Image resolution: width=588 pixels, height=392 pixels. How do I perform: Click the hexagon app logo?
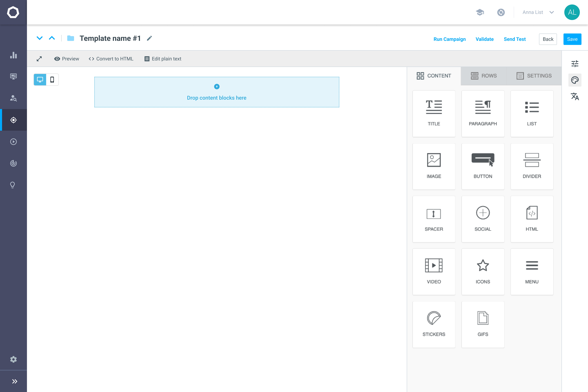pyautogui.click(x=13, y=12)
